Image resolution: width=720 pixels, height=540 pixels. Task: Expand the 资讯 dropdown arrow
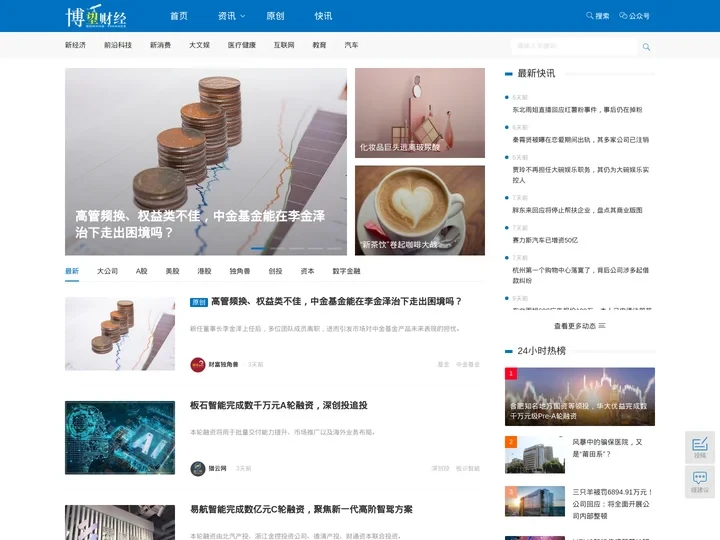click(x=243, y=16)
